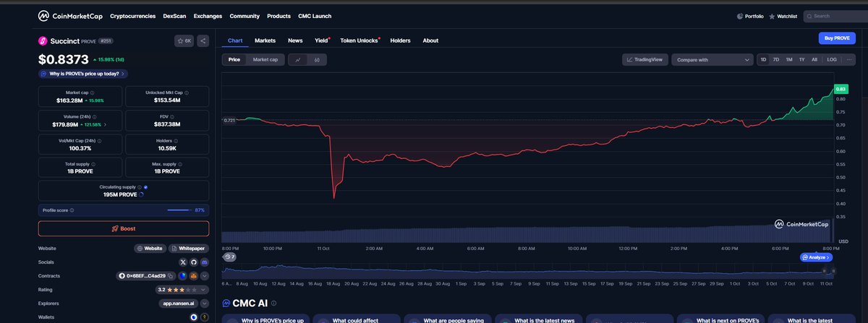Click the Buy PROVE button
Screen dimensions: 868x323
pos(837,38)
